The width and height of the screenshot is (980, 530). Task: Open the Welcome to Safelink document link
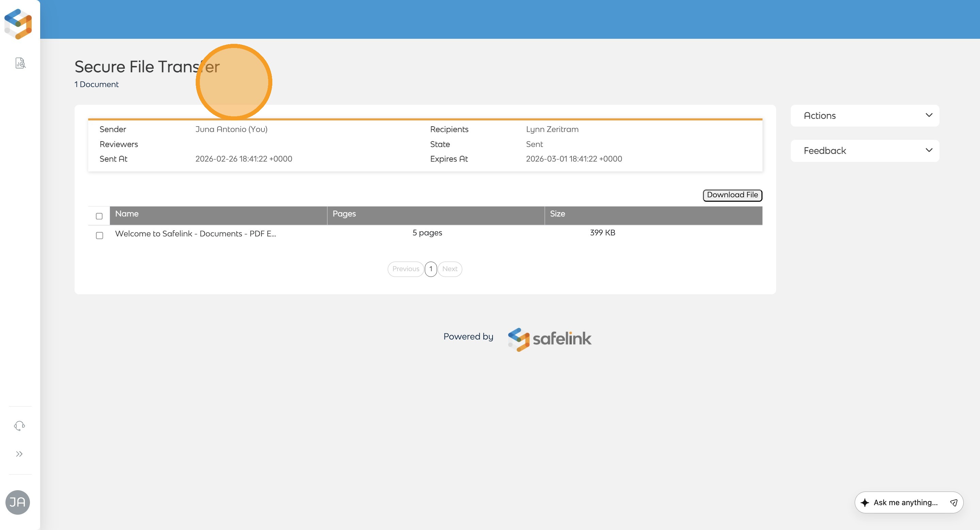195,234
